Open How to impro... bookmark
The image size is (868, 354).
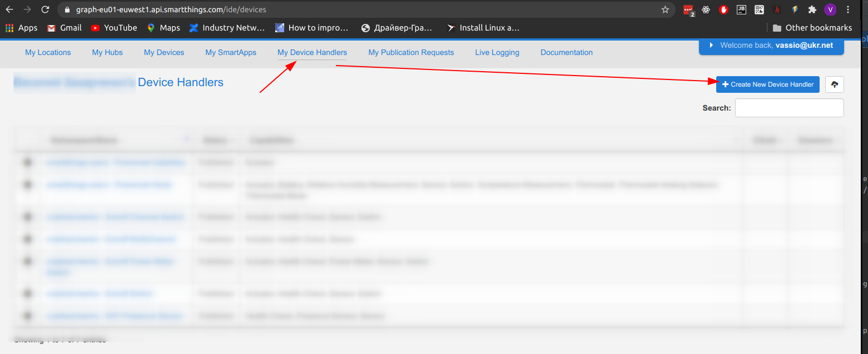(312, 28)
